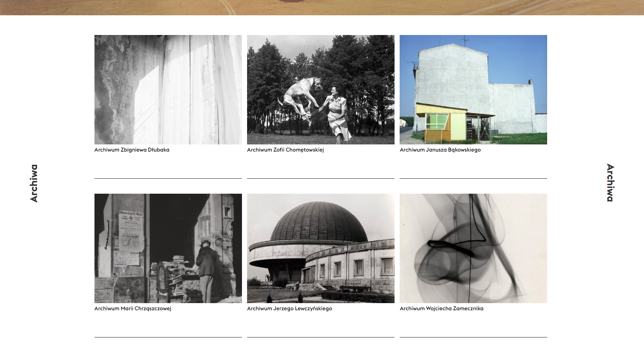Click the Archiwum Jerzego Lewczyńskiego link
This screenshot has height=350, width=644.
290,309
